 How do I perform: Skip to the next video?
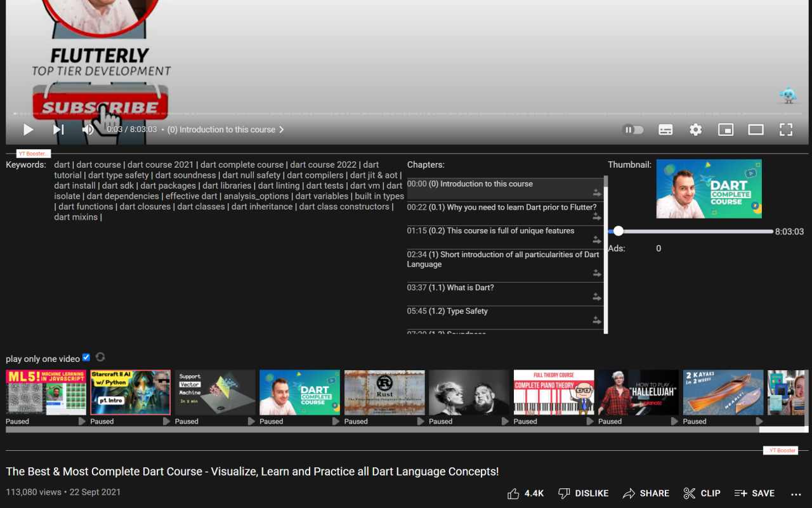(x=58, y=130)
